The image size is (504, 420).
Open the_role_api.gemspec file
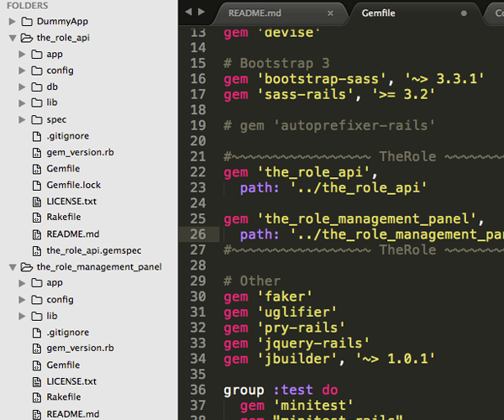tap(94, 250)
